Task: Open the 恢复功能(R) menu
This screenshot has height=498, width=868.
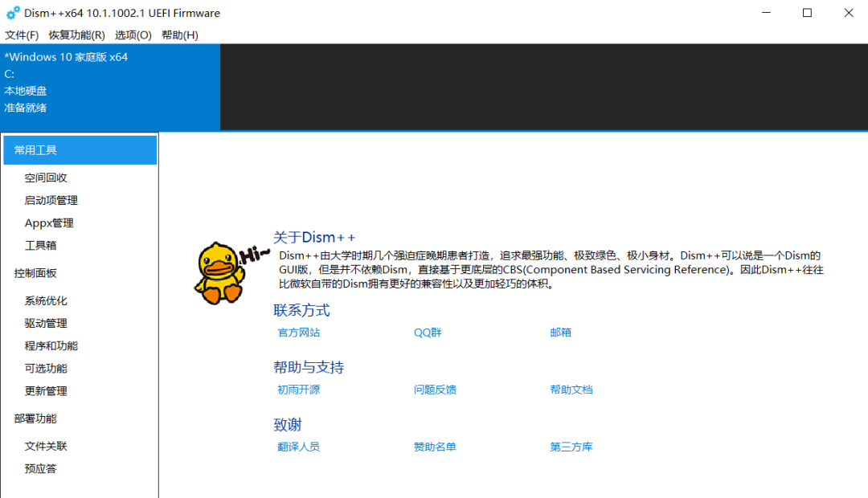Action: coord(76,35)
